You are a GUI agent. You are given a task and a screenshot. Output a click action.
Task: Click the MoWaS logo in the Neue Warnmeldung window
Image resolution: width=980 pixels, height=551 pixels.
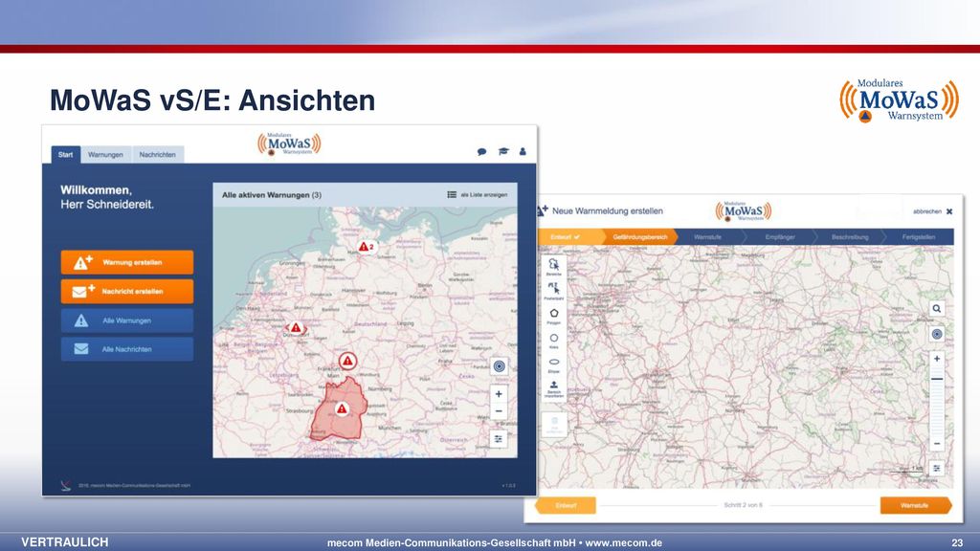743,211
